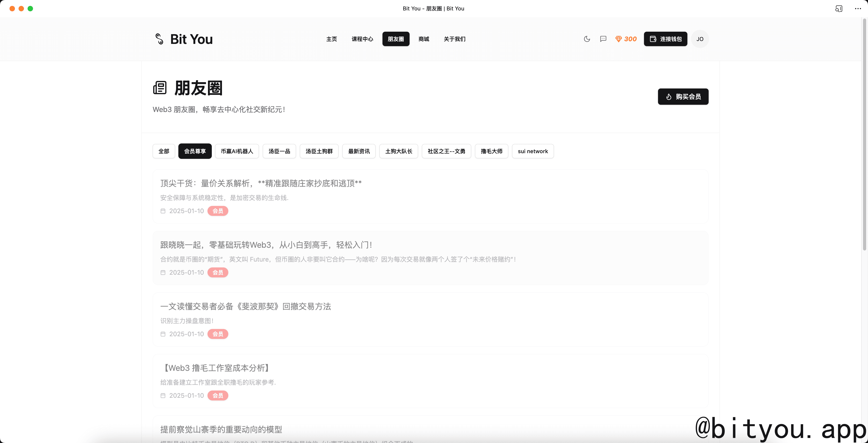The image size is (868, 443).
Task: Click the calendar icon of 跟晓晓一起 post
Action: tap(163, 272)
